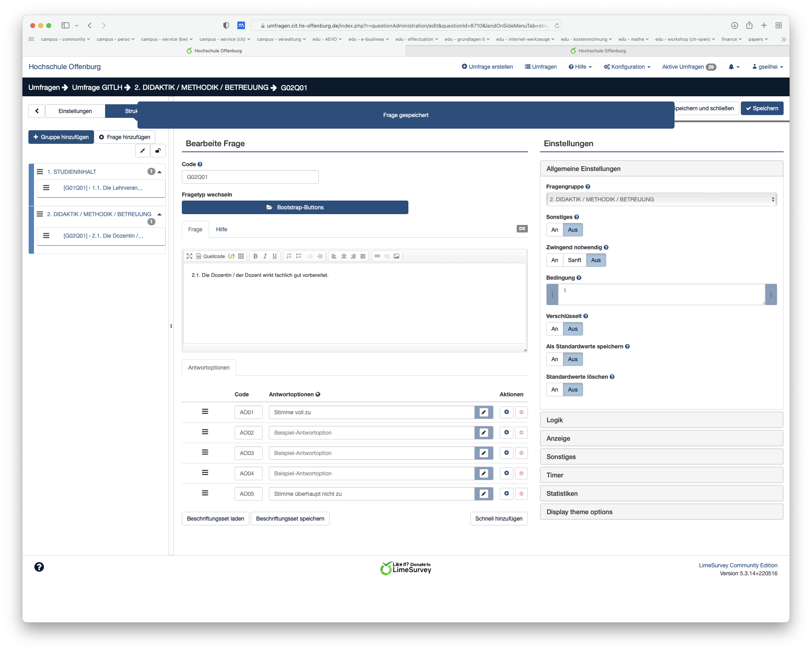
Task: Maximize the question text editor
Action: 189,256
